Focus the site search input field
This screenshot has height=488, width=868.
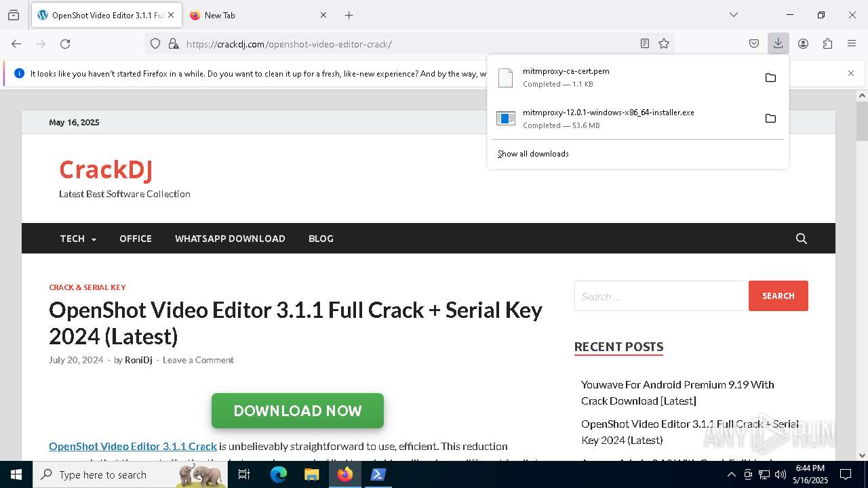click(661, 296)
